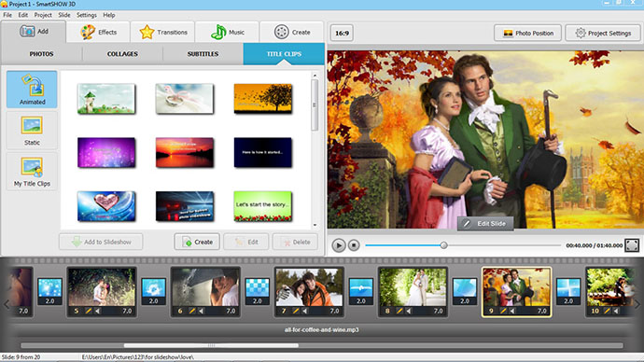This screenshot has width=644, height=362.
Task: Switch to the Add tab
Action: (34, 32)
